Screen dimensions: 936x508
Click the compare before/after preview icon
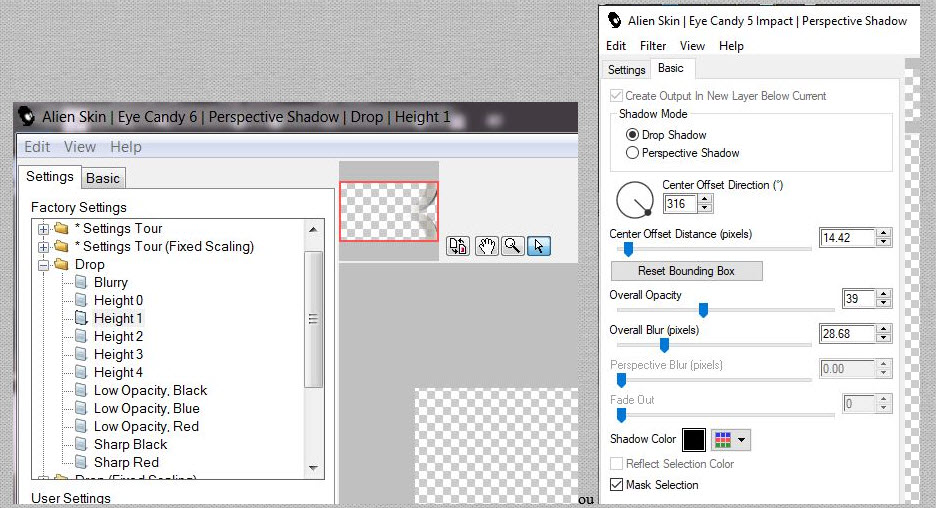(x=458, y=246)
